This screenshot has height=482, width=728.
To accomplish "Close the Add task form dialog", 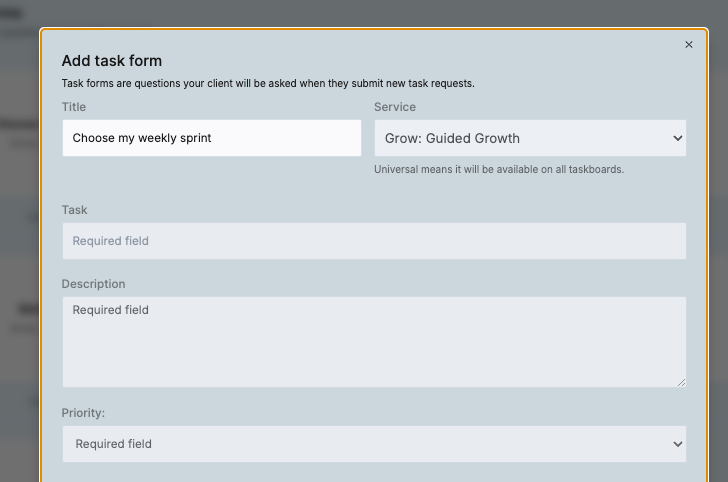I will pos(689,45).
